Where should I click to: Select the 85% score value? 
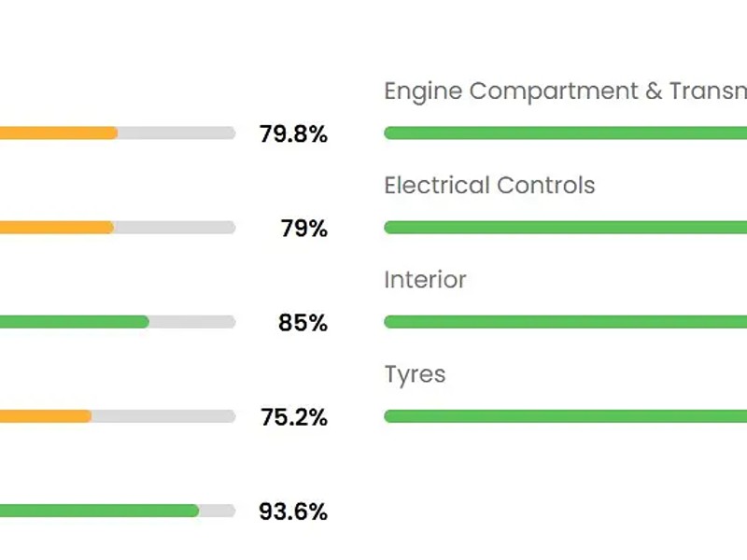(303, 323)
